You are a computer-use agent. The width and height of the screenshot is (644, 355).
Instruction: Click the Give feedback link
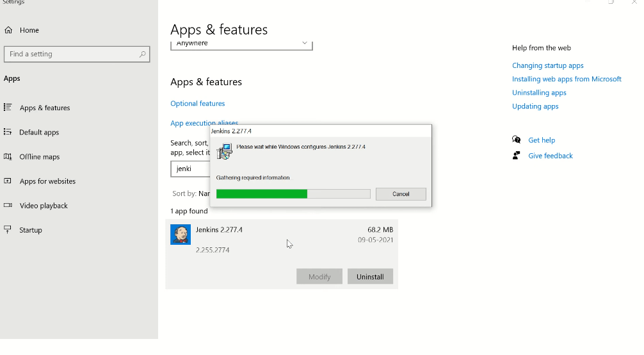(551, 156)
